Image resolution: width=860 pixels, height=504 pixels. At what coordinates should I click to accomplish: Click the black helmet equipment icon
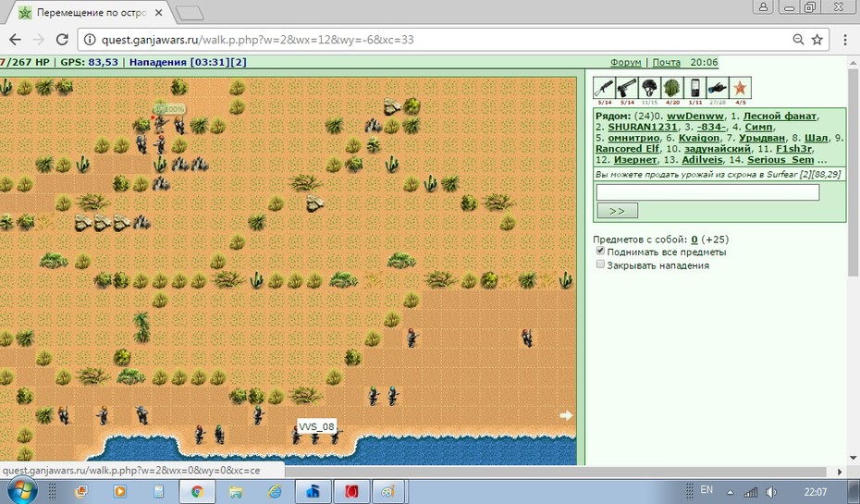[649, 88]
